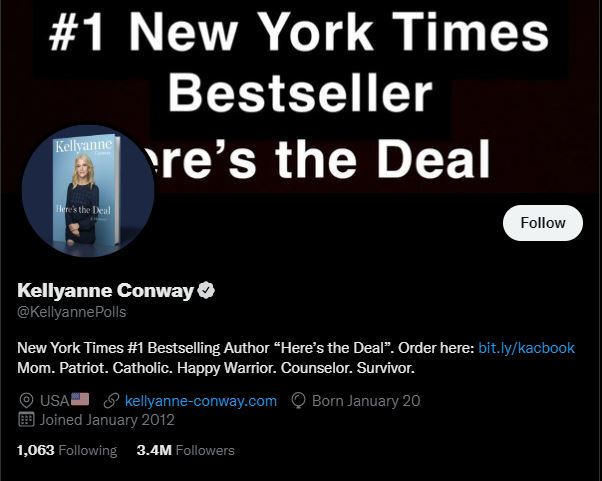
Task: View the 3.4M Followers list
Action: [185, 450]
